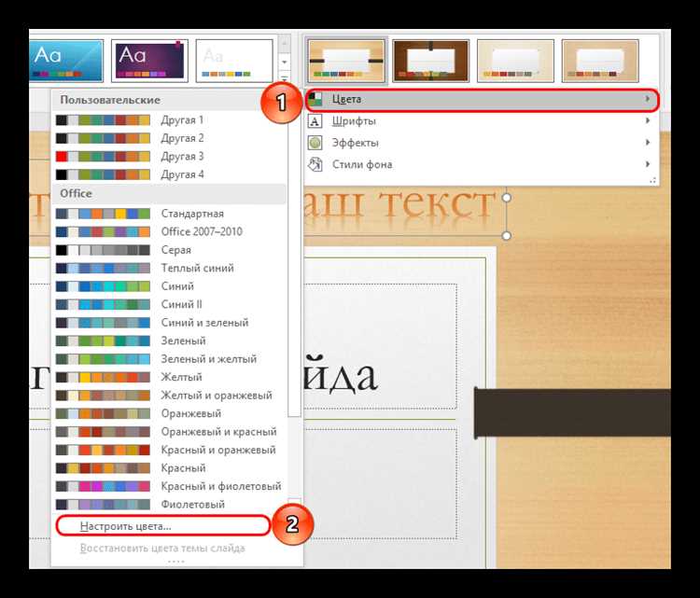Choose the dark brown variant thumbnail
Image resolution: width=700 pixels, height=598 pixels.
point(431,61)
